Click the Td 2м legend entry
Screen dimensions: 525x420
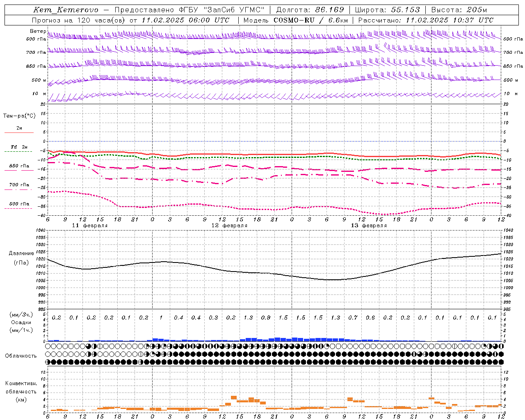[19, 147]
